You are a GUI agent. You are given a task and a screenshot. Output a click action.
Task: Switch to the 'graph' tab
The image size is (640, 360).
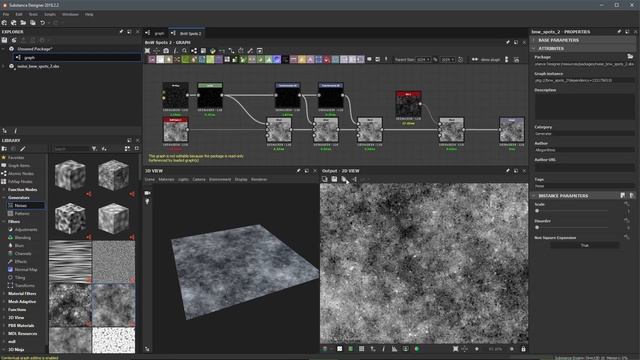(x=156, y=33)
